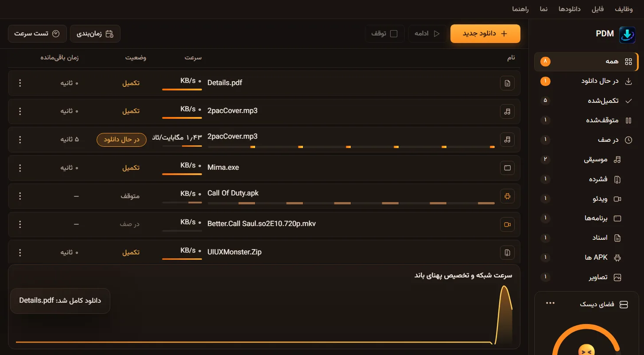This screenshot has width=644, height=355.
Task: Select the تصاویر images category
Action: [x=586, y=277]
